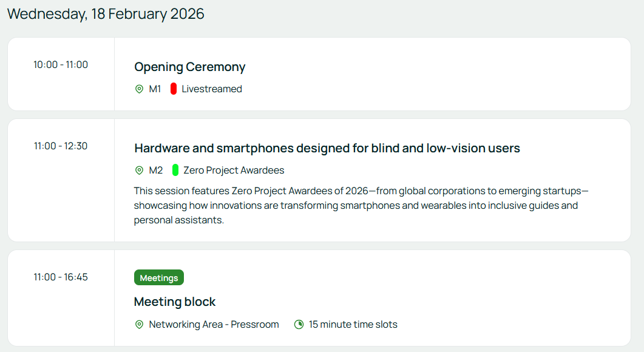Click the 10:00 - 11:00 time slot

pos(61,65)
